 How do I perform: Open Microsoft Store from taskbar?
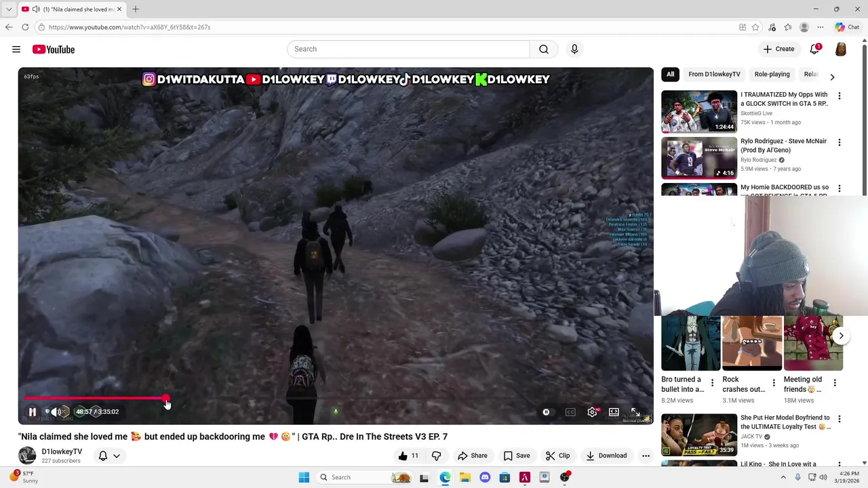pos(505,477)
